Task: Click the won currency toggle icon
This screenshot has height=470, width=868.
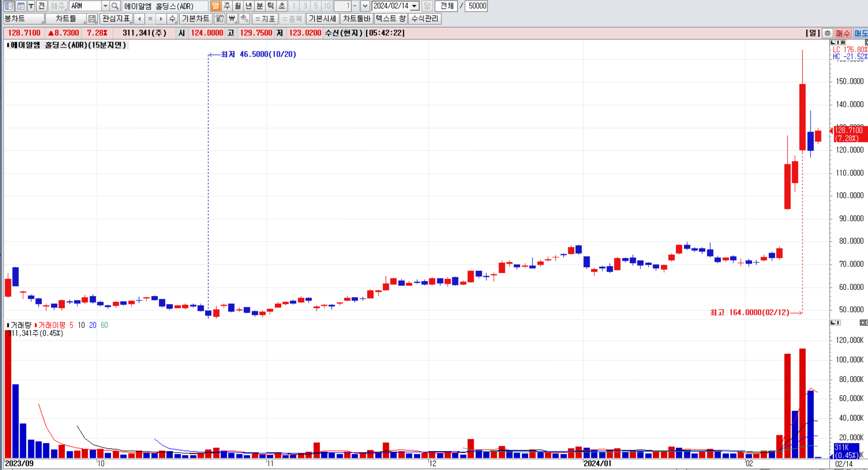Action: (232, 18)
